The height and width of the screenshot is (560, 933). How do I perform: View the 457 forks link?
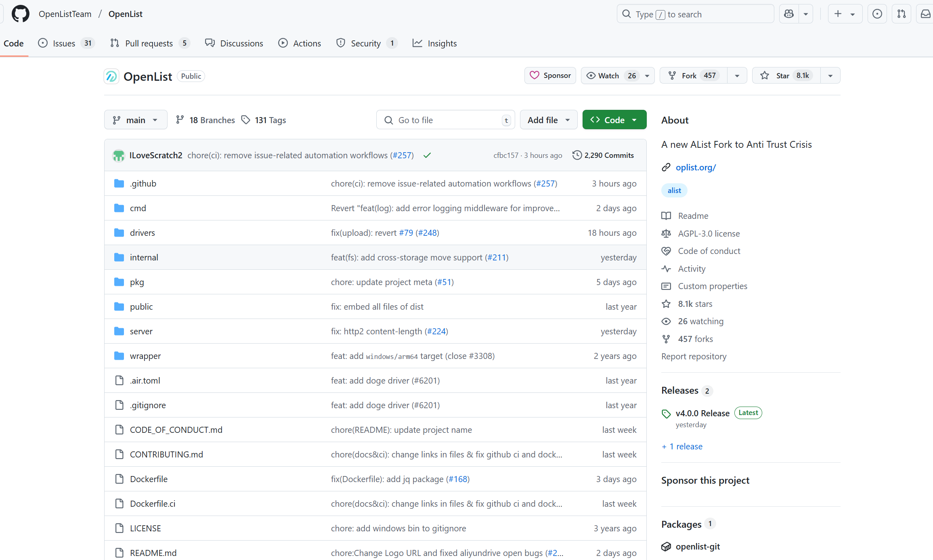click(695, 339)
